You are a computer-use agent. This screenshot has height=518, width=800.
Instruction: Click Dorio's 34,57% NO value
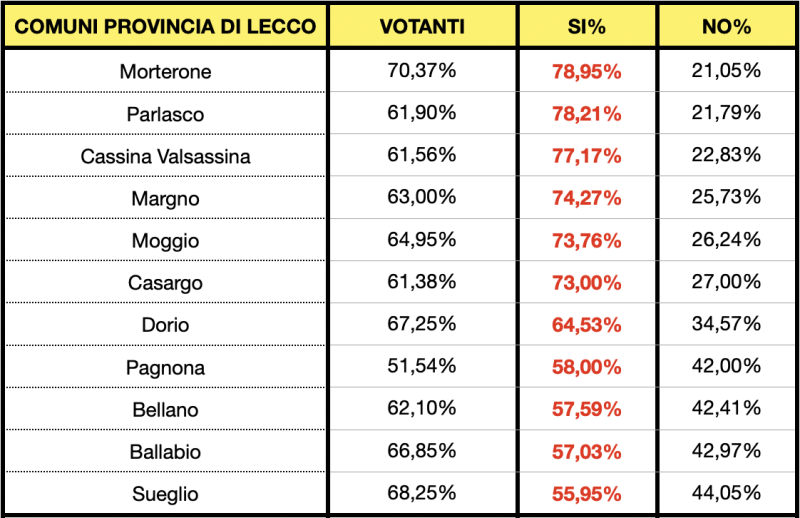726,324
